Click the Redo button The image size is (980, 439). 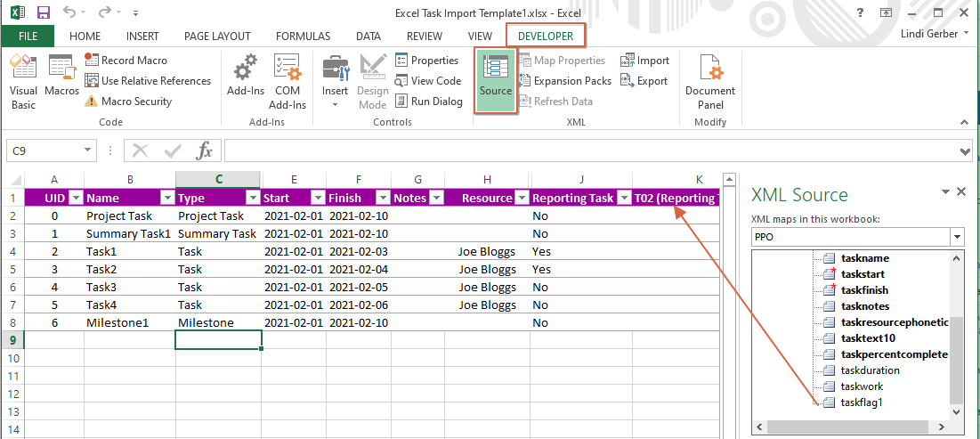(104, 12)
